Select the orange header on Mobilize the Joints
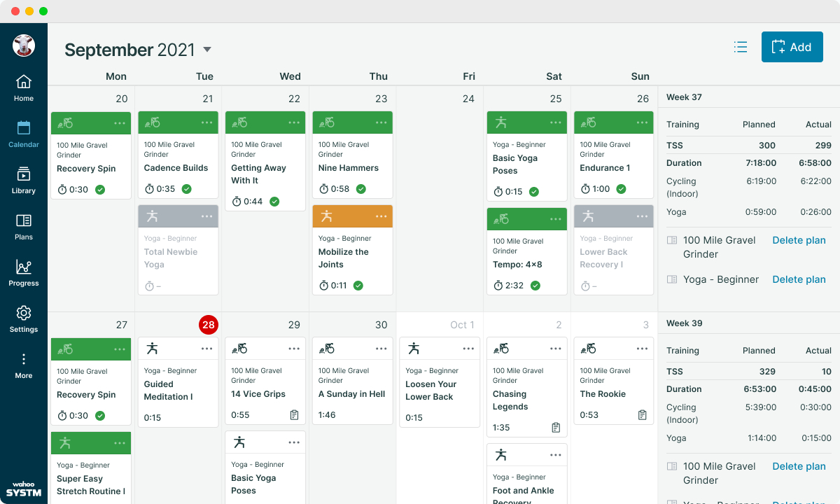 (353, 216)
